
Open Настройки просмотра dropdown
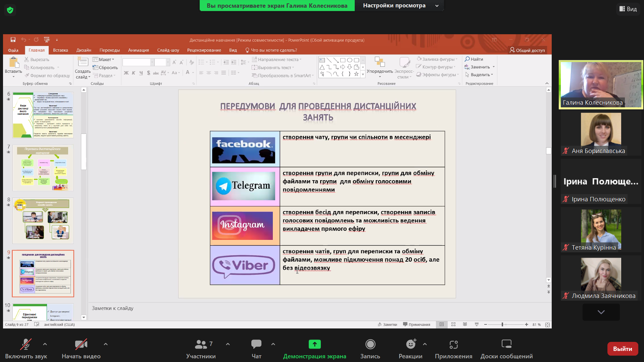[399, 5]
